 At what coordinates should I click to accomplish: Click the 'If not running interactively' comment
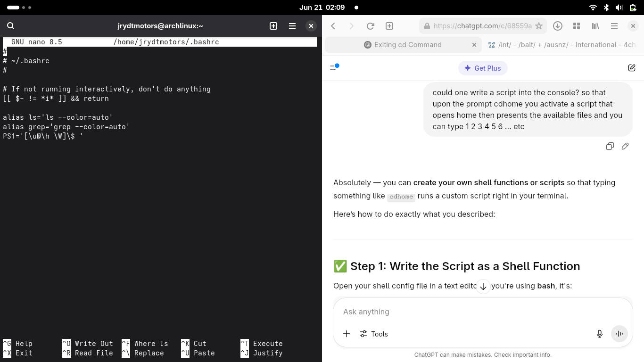107,89
